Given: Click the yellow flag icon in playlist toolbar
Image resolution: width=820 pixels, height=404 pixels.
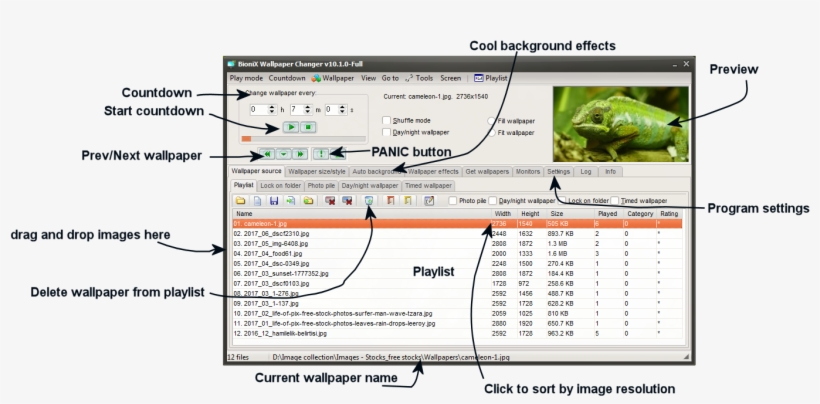Looking at the screenshot, I should pos(407,201).
